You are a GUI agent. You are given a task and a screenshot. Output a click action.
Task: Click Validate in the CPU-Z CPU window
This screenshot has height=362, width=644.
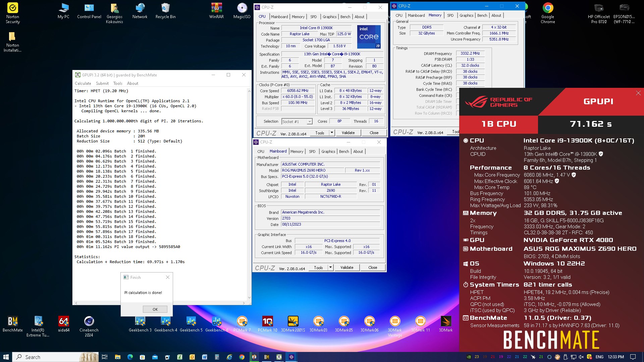(348, 133)
